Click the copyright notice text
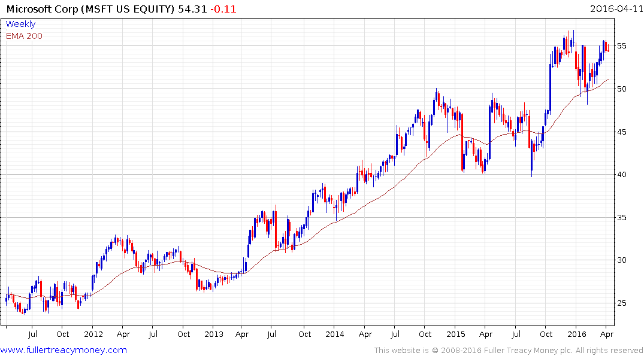This screenshot has width=644, height=359. [x=509, y=351]
